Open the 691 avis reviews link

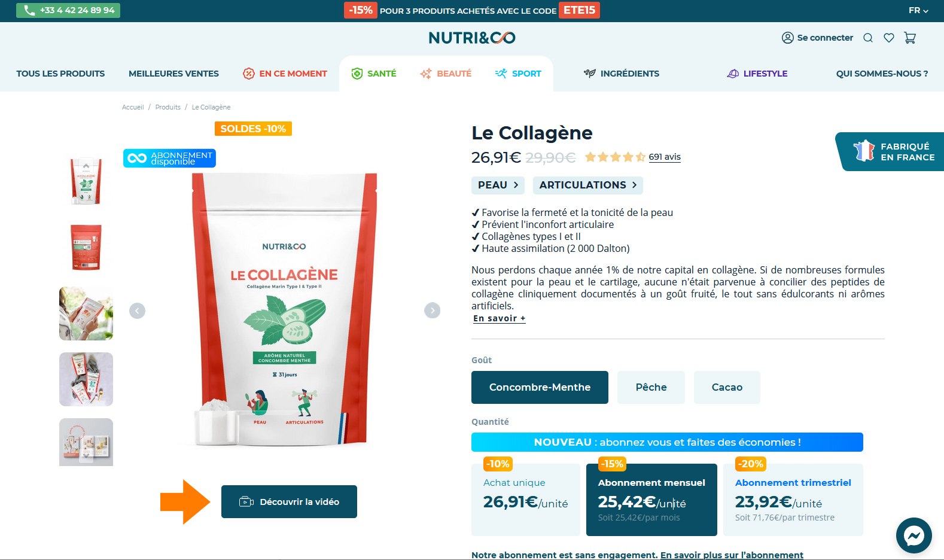point(665,157)
